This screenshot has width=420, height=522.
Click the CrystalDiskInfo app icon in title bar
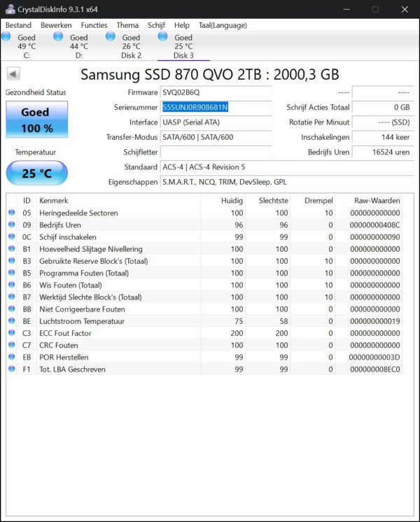(x=10, y=9)
